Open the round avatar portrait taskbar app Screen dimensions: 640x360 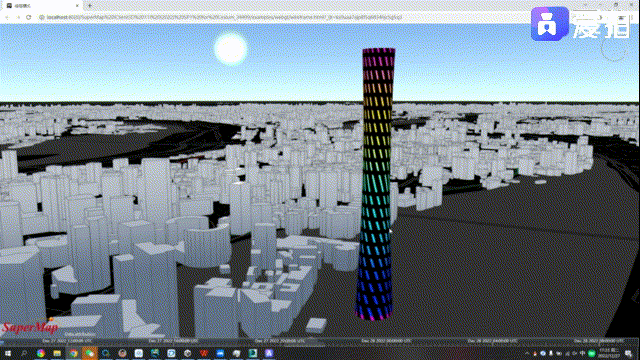point(122,353)
